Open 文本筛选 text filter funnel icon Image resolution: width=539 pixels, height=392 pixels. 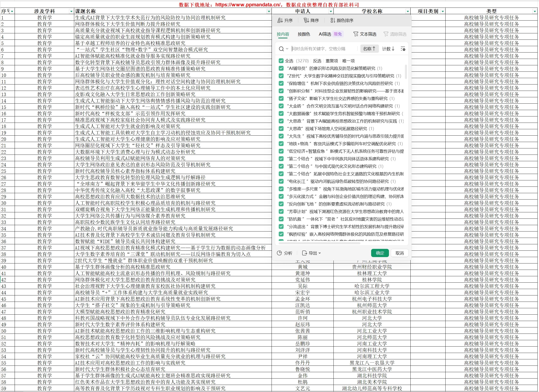(x=356, y=34)
